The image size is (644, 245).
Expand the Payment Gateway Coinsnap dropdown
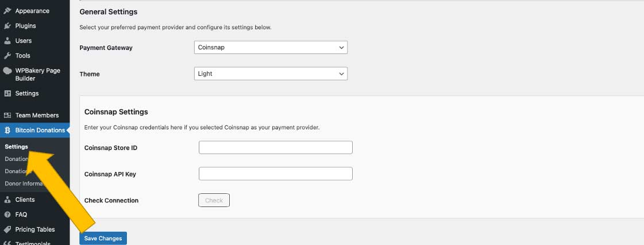pyautogui.click(x=271, y=47)
